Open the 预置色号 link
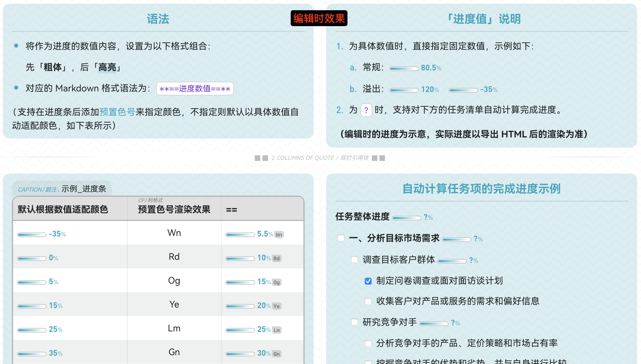This screenshot has height=364, width=641. [117, 112]
